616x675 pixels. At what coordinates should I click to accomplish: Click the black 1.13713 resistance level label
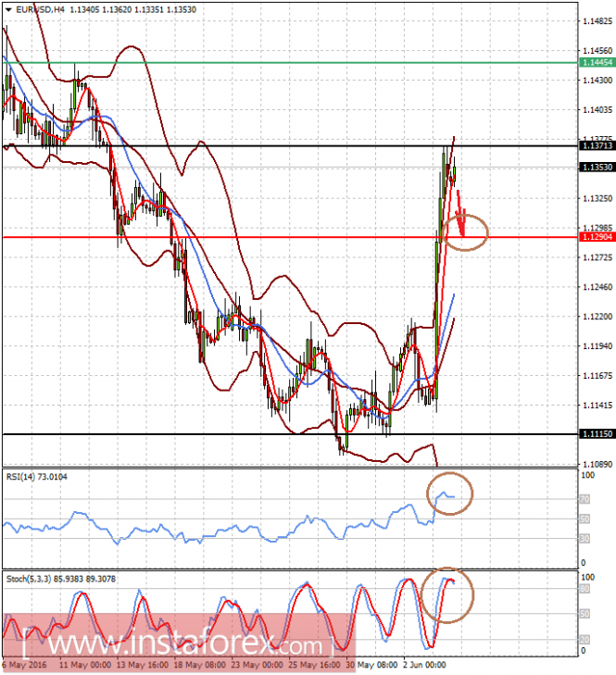coord(597,146)
